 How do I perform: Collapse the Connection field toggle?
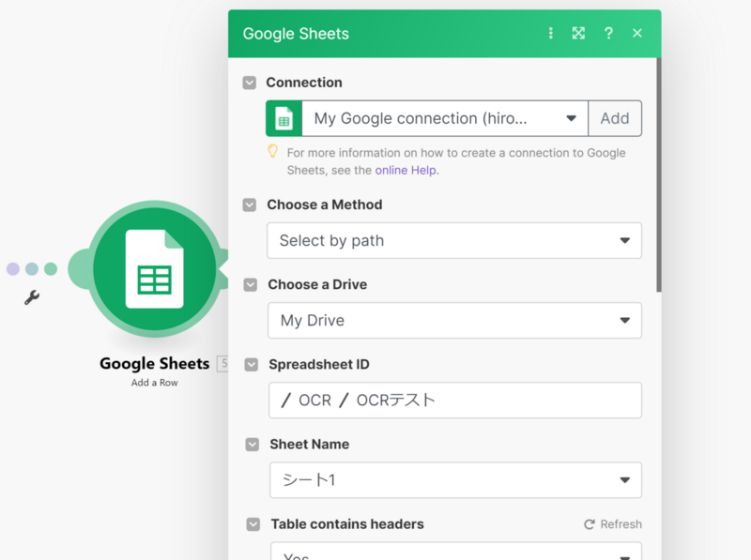click(x=249, y=83)
